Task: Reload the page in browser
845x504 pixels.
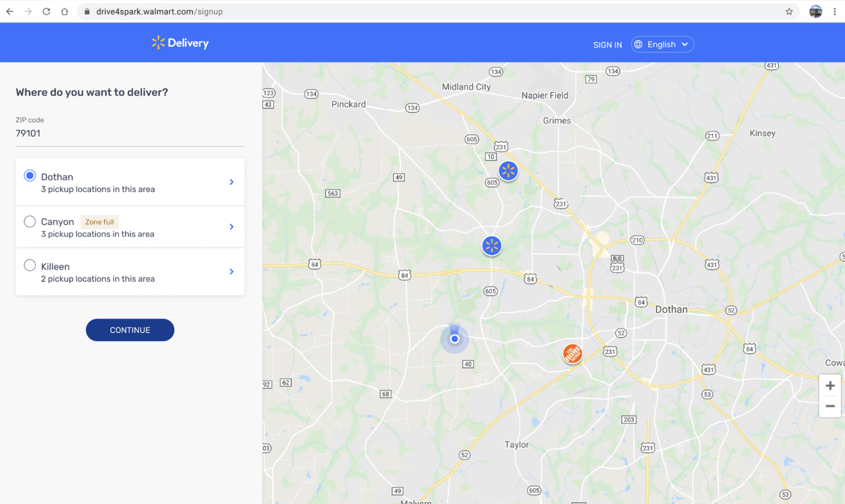Action: 46,12
